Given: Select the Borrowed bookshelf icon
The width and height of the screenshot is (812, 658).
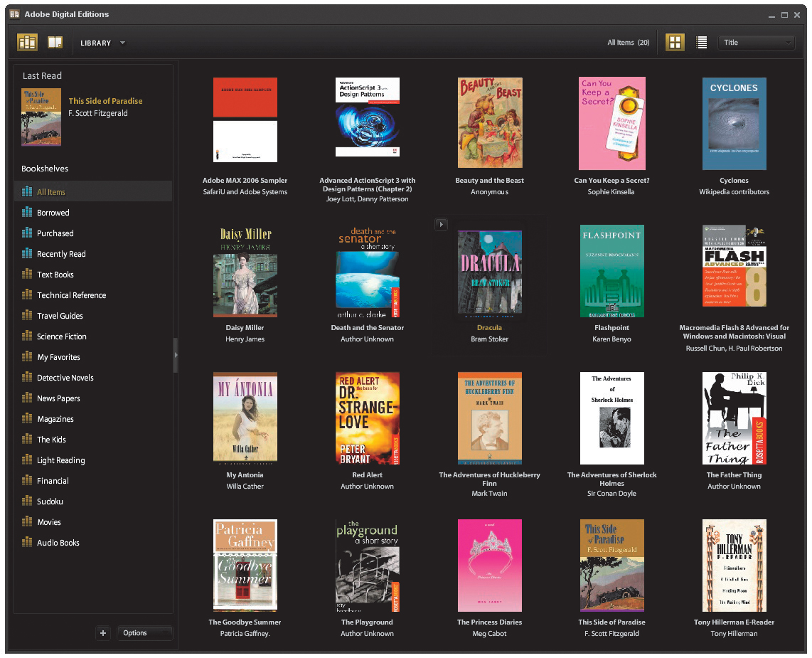Looking at the screenshot, I should (28, 213).
